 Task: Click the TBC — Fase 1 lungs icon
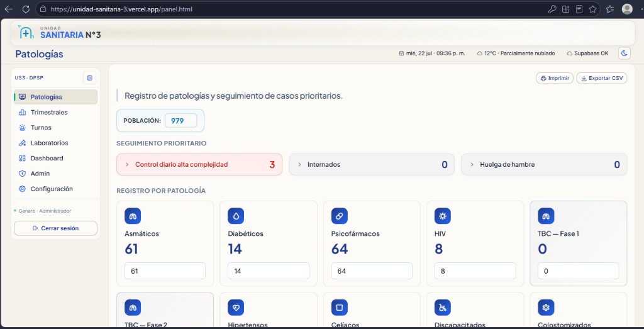pos(547,216)
